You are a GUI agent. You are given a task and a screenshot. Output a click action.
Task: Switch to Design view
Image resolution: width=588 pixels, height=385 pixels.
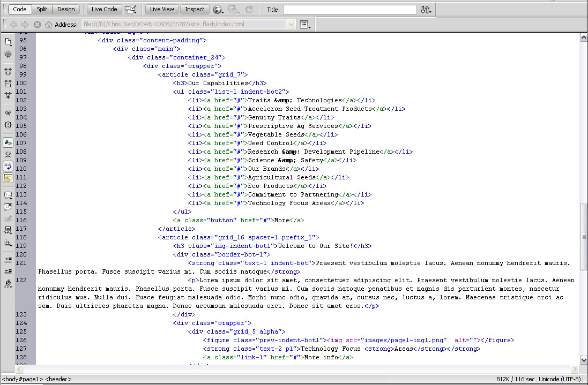tap(66, 9)
